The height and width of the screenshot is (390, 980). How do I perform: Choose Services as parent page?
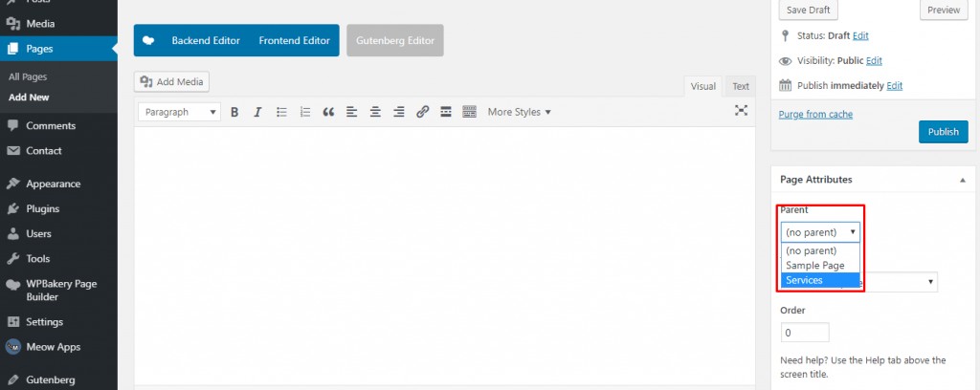(x=820, y=280)
